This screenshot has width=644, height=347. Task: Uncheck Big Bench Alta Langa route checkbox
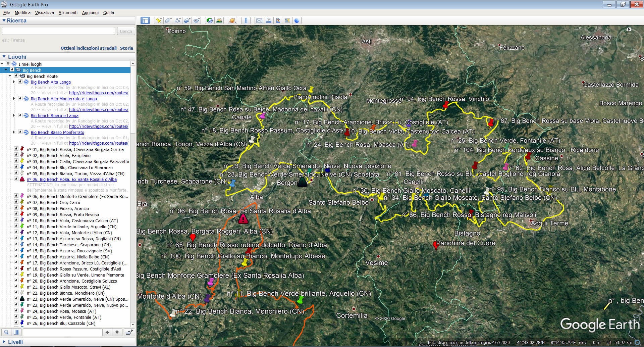(x=20, y=82)
